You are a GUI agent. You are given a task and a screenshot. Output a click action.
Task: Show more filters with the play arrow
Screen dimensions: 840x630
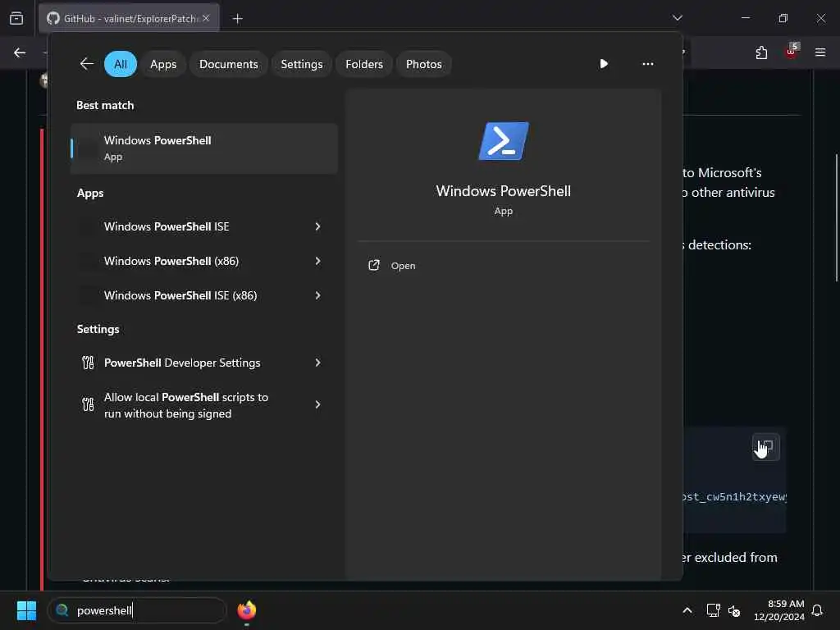coord(604,64)
